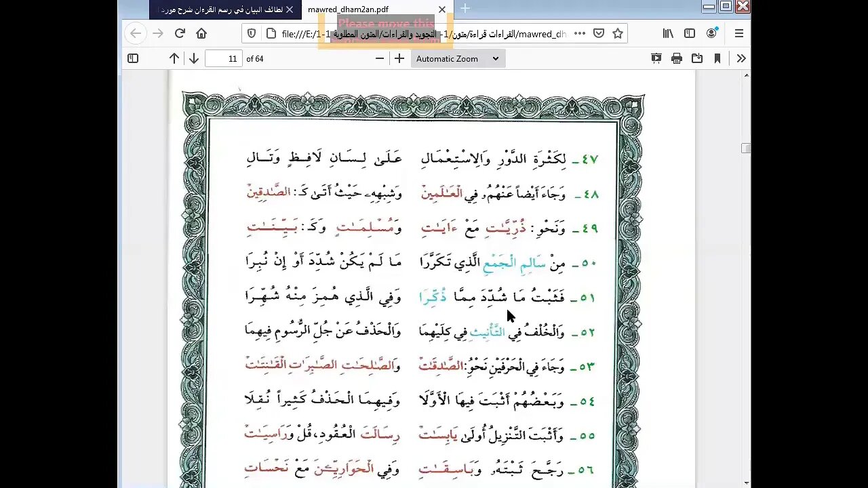The width and height of the screenshot is (868, 488).
Task: Click verse number ٥٤
Action: pos(587,402)
